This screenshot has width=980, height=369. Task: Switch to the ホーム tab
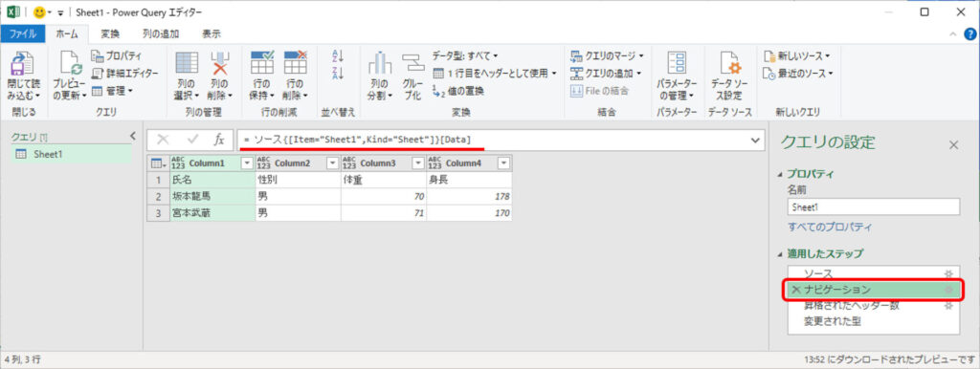(x=68, y=33)
